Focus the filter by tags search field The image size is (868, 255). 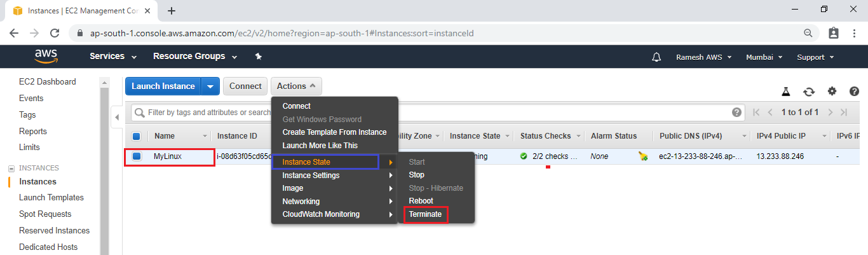[x=438, y=113]
